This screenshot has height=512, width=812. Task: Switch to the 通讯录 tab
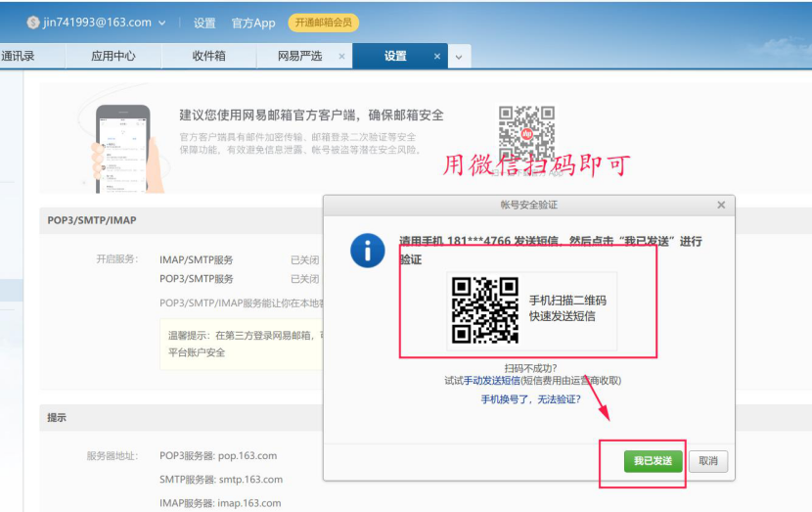(x=19, y=56)
